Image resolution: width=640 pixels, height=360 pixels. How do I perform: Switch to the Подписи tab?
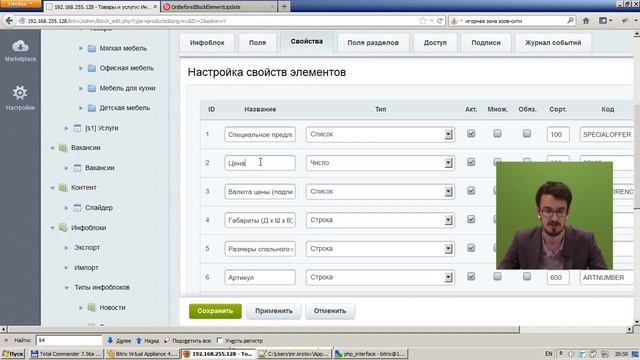(x=486, y=43)
